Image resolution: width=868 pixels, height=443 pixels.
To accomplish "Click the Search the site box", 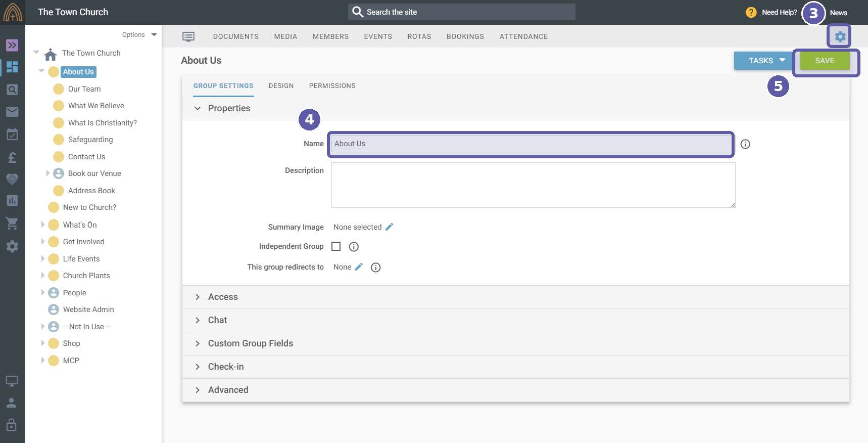I will (461, 12).
